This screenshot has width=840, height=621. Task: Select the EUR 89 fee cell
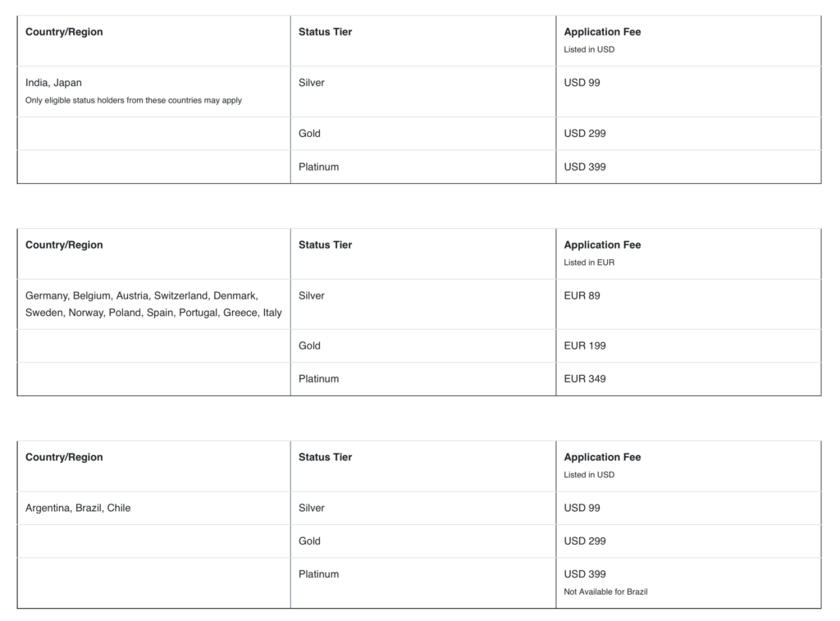click(x=582, y=296)
